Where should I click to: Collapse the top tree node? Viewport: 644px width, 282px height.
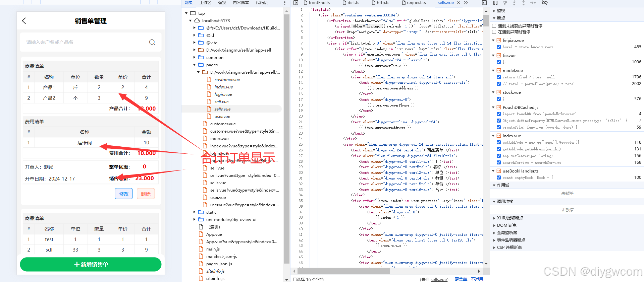tap(186, 13)
